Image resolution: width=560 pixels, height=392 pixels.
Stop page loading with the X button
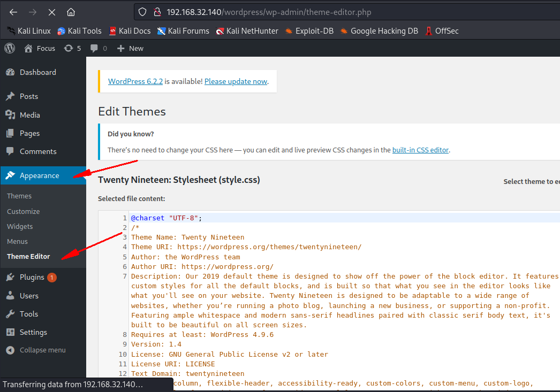(x=52, y=12)
